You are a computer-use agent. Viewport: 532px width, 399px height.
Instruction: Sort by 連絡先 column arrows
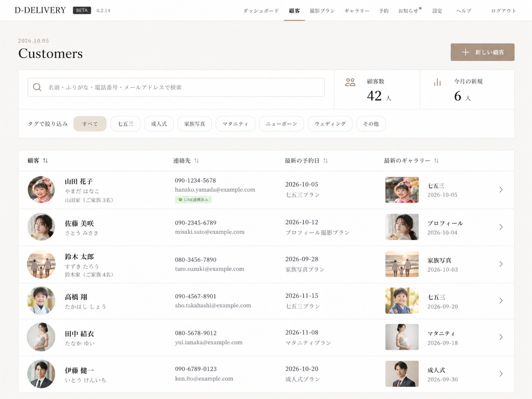point(197,161)
